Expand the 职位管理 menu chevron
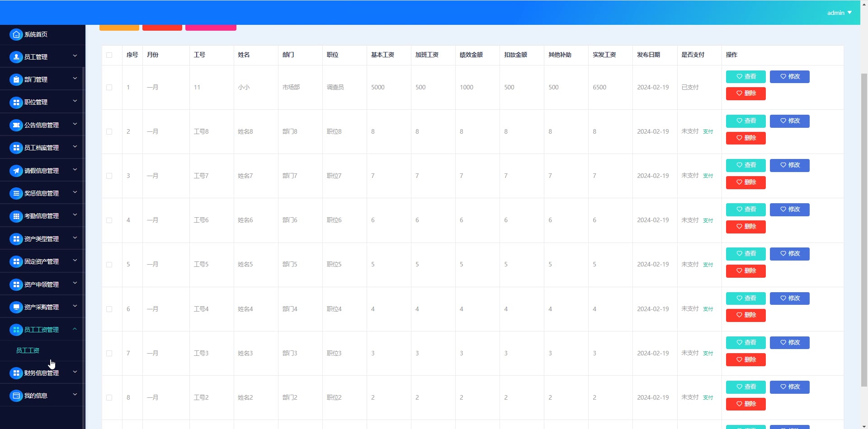The width and height of the screenshot is (868, 429). [x=75, y=101]
